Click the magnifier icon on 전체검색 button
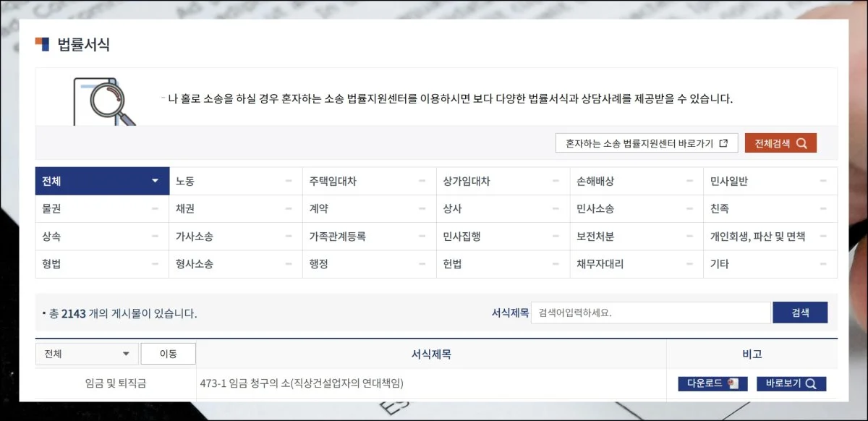868x421 pixels. click(x=801, y=143)
